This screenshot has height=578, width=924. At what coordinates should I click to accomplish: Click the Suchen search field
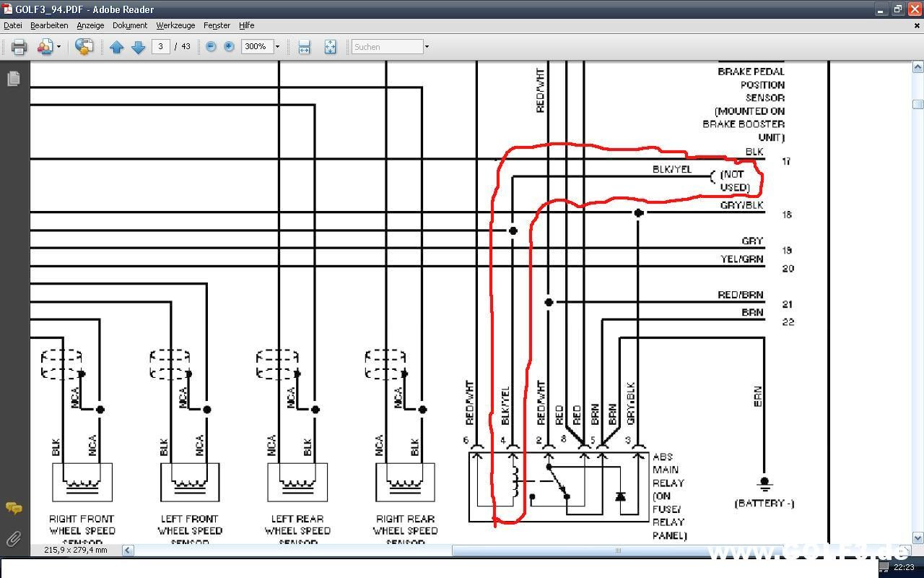click(x=387, y=46)
